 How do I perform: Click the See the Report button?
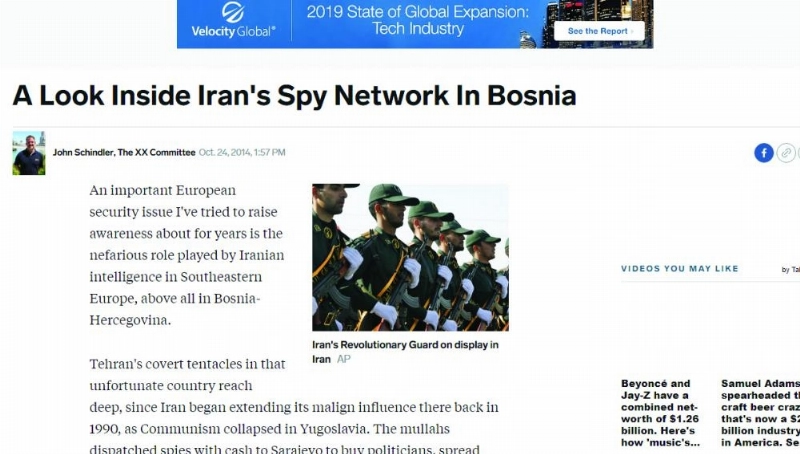(599, 31)
